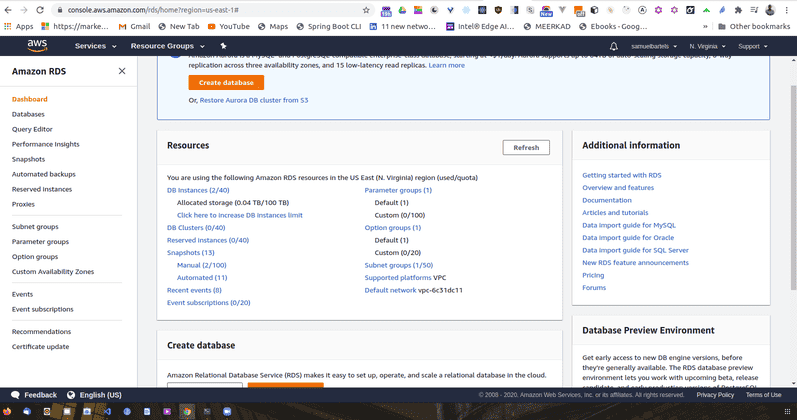The width and height of the screenshot is (797, 420).
Task: Click the Chrome profile avatar
Action: pyautogui.click(x=770, y=10)
